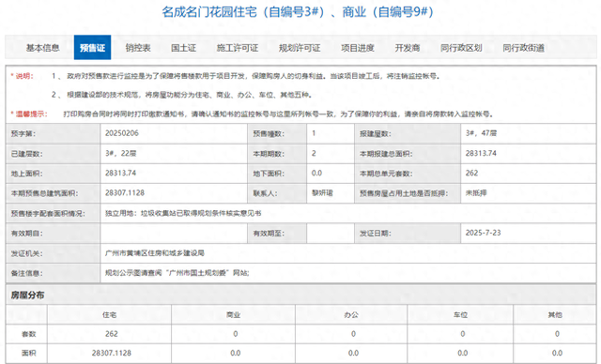View the 施工许可证 tab
The width and height of the screenshot is (601, 364).
tap(238, 48)
